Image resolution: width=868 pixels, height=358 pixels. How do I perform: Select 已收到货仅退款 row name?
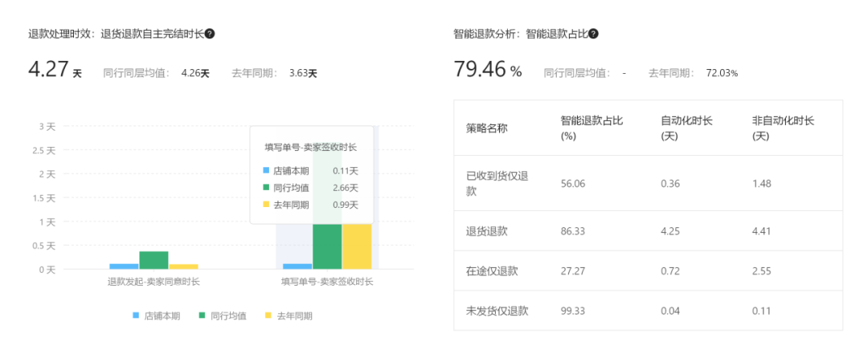(x=497, y=184)
